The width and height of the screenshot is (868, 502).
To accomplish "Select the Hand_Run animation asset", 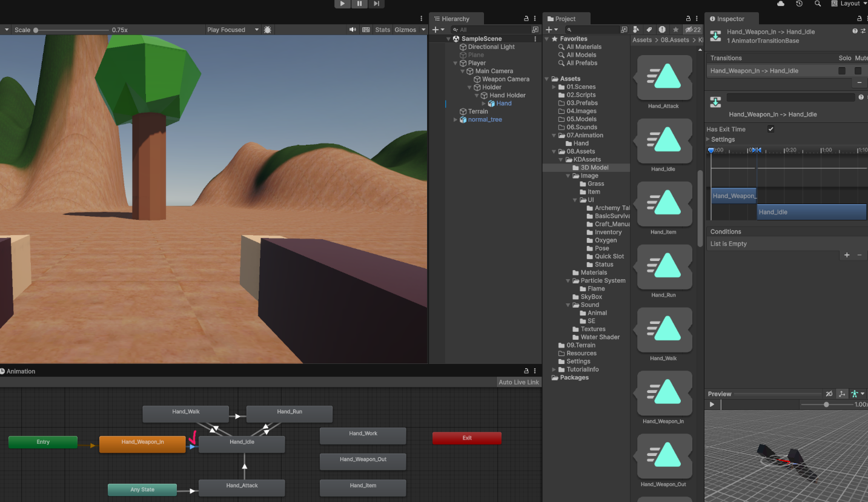I will [x=663, y=271].
